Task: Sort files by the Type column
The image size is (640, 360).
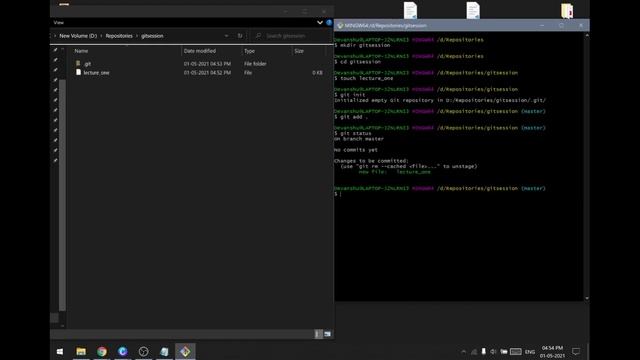Action: point(249,51)
